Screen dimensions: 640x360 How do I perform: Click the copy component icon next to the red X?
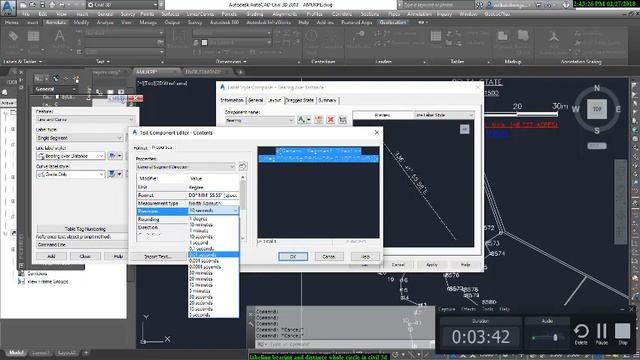[319, 120]
